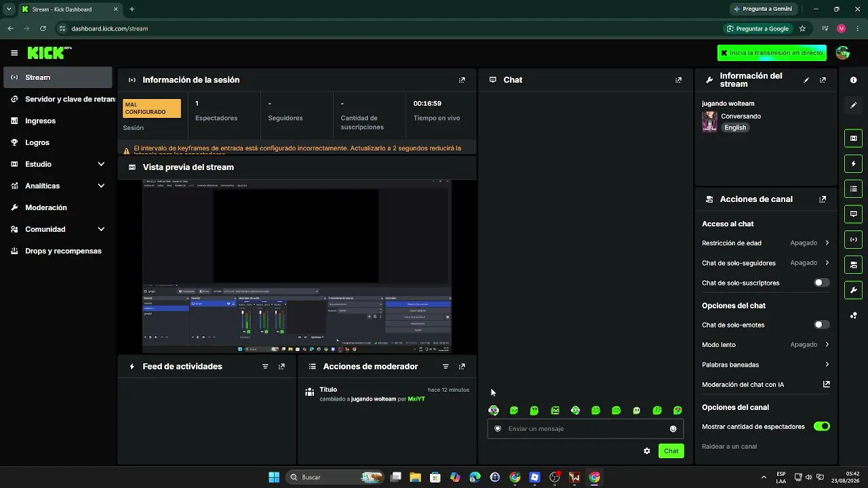Pick the first emote with headphones
This screenshot has height=488, width=868.
pos(494,410)
